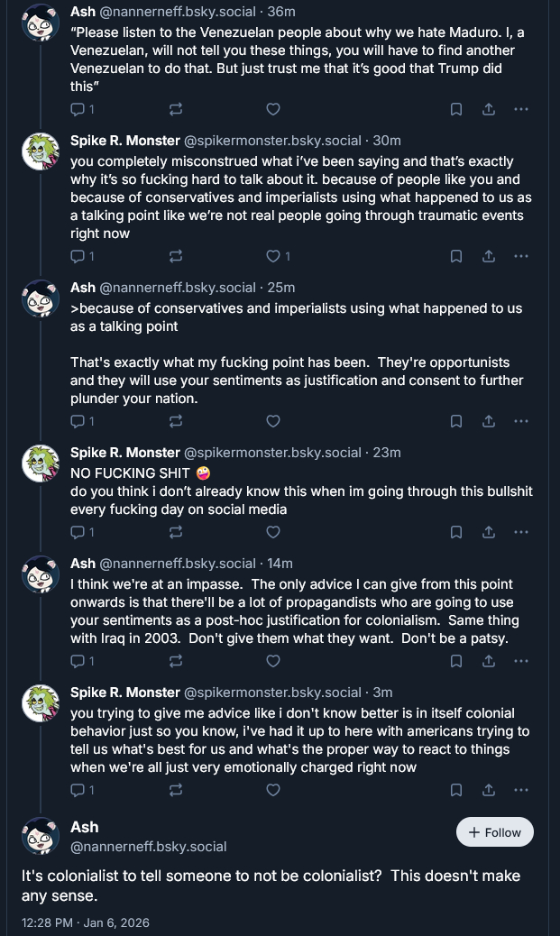560x936 pixels.
Task: Open more options on Ash's 14m post
Action: click(x=520, y=661)
